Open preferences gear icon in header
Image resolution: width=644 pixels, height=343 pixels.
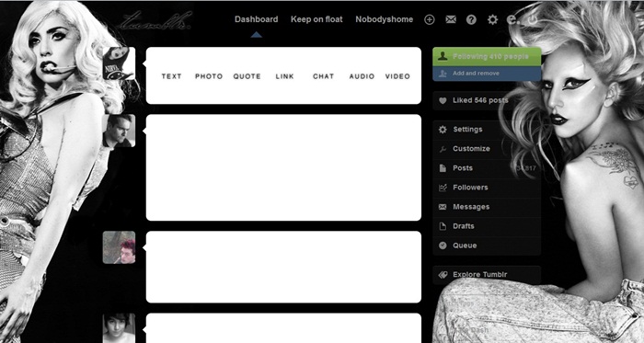pos(492,19)
